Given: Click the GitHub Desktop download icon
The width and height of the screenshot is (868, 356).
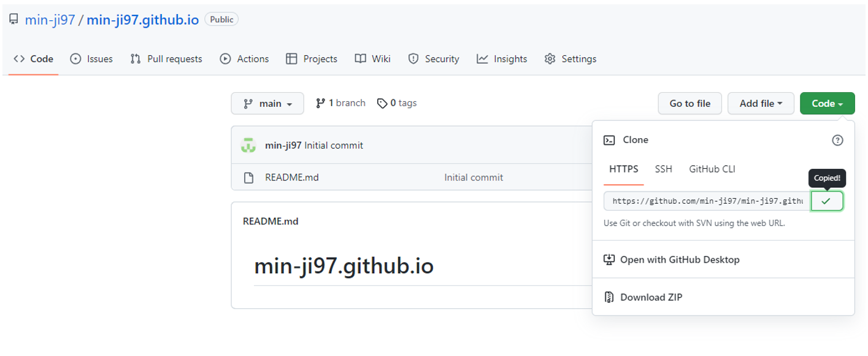Looking at the screenshot, I should pyautogui.click(x=609, y=260).
